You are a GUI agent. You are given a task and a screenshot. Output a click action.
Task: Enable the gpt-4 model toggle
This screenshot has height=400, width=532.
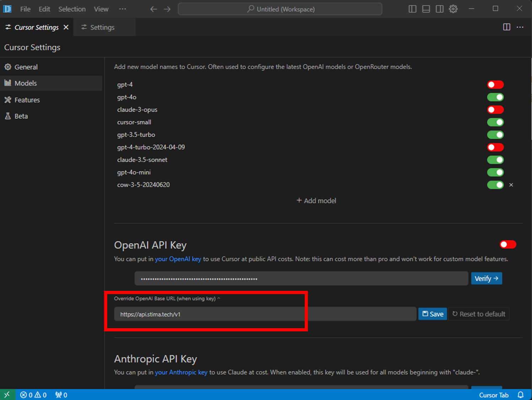[x=495, y=85]
